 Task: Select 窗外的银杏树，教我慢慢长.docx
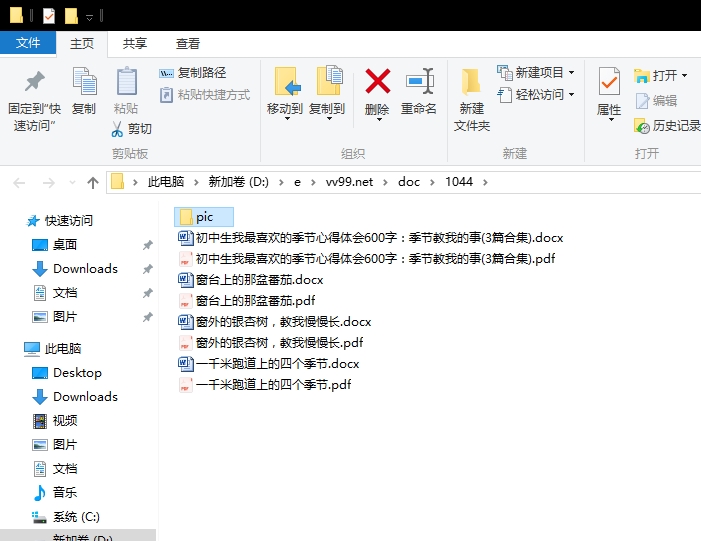pos(274,321)
